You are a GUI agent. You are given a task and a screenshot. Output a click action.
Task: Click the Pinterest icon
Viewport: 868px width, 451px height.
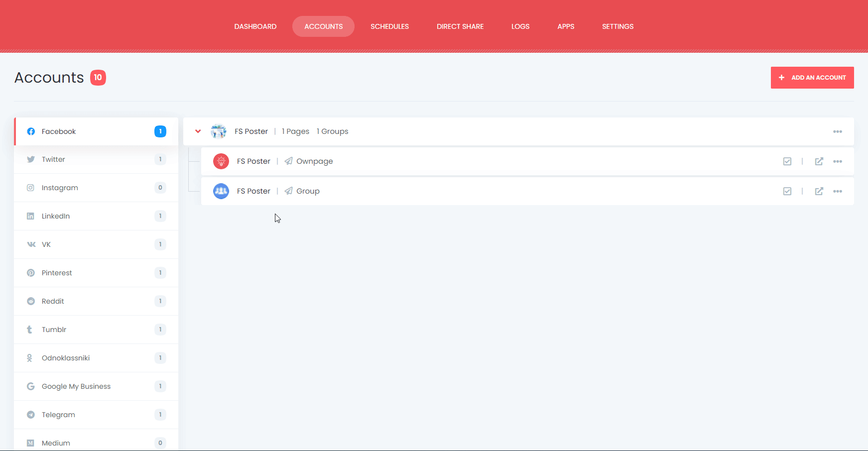point(31,273)
